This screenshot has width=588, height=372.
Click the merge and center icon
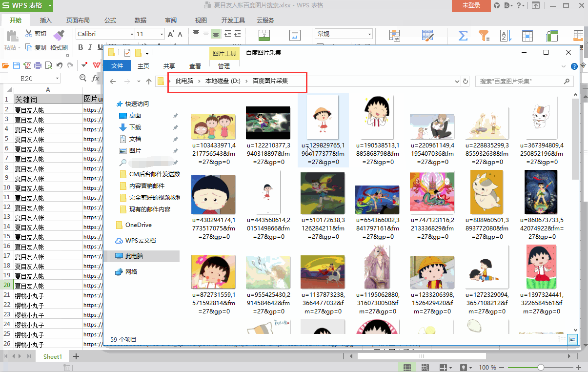tap(264, 35)
